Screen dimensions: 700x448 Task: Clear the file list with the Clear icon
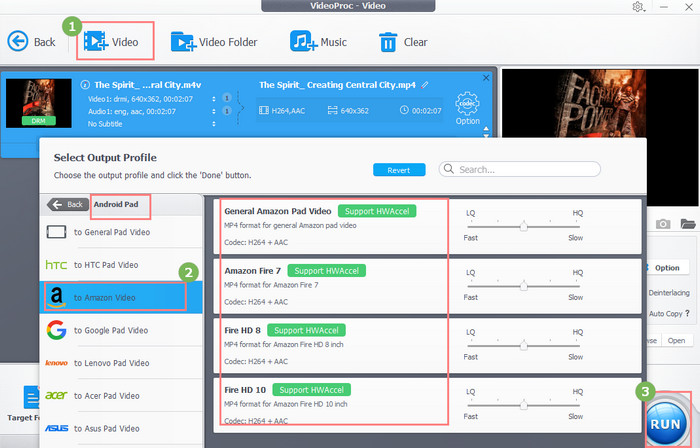click(x=403, y=42)
